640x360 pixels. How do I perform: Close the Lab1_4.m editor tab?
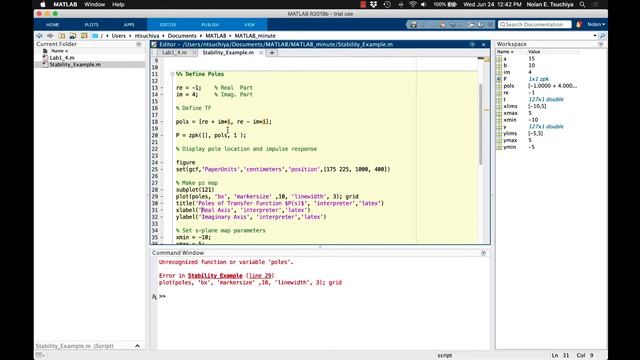coord(194,53)
